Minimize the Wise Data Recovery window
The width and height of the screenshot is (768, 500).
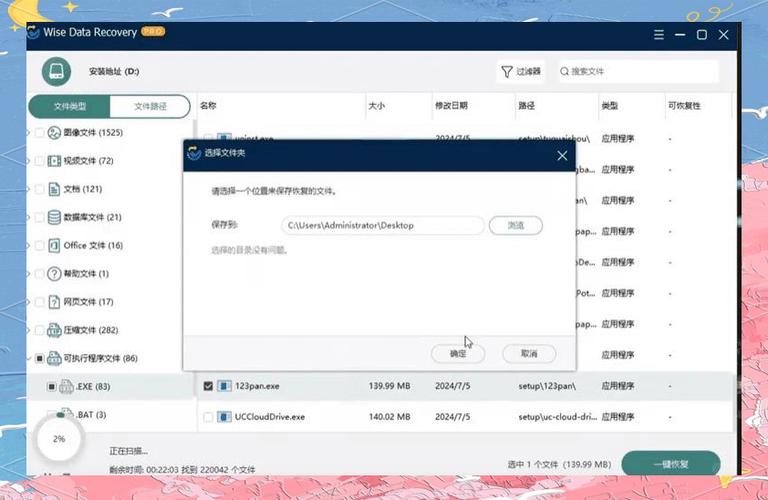tap(680, 35)
